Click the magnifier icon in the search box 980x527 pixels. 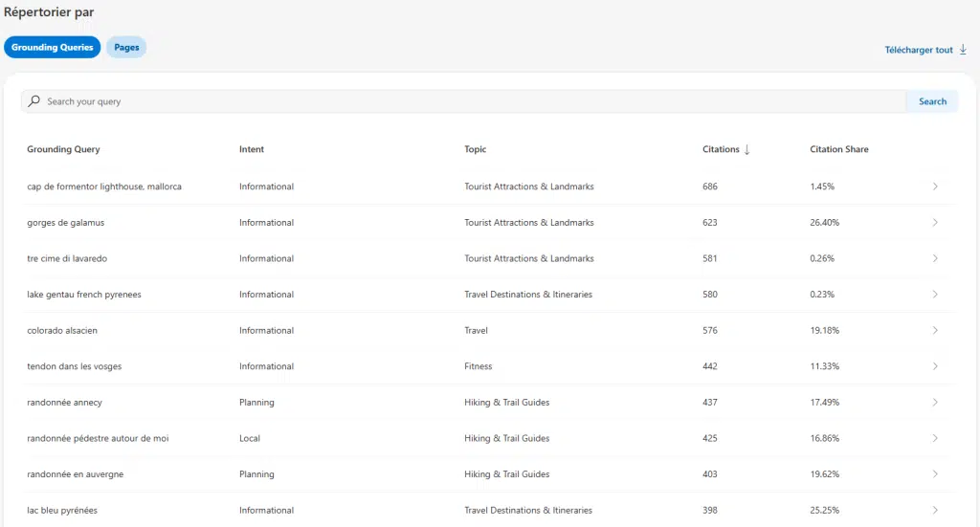tap(34, 100)
